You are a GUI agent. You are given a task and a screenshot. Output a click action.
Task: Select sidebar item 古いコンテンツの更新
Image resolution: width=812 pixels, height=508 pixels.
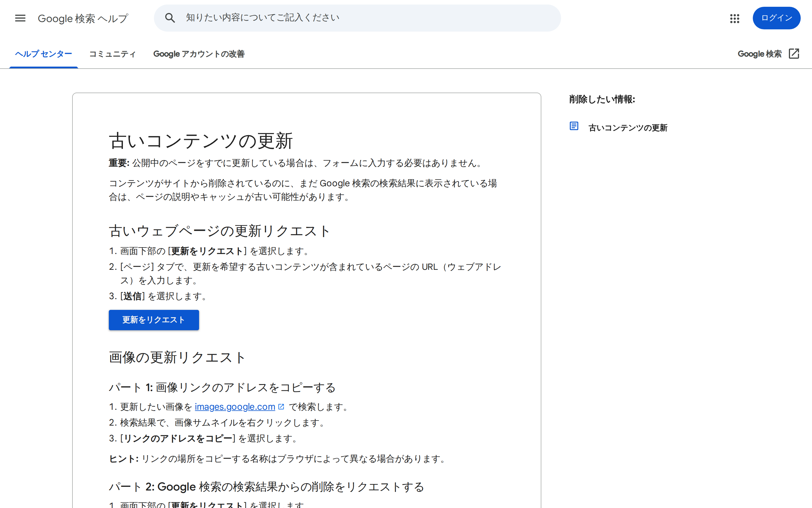[628, 128]
